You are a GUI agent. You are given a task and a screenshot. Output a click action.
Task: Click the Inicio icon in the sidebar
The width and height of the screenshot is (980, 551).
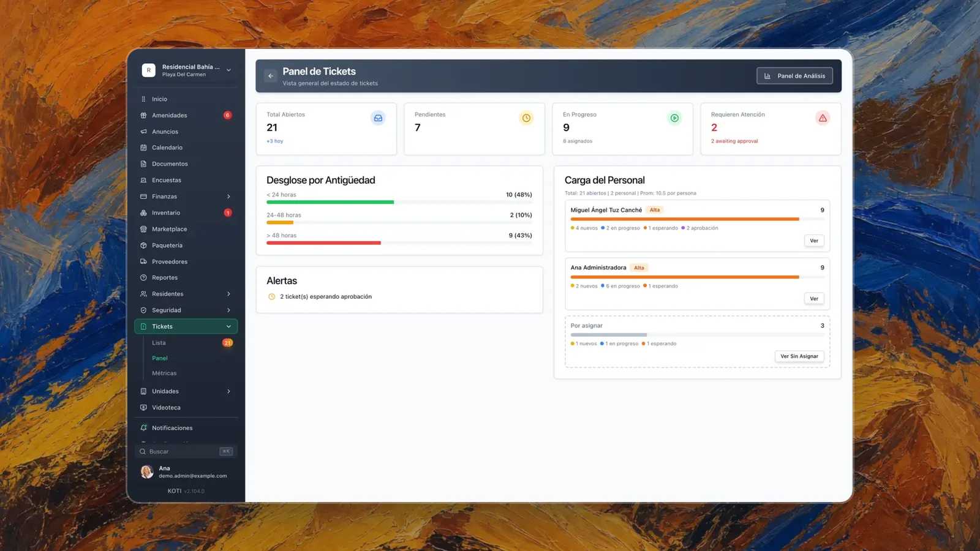143,99
